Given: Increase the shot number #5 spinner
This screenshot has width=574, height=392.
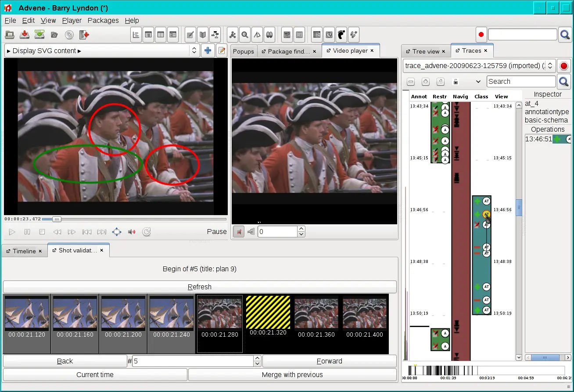Looking at the screenshot, I should (x=258, y=358).
